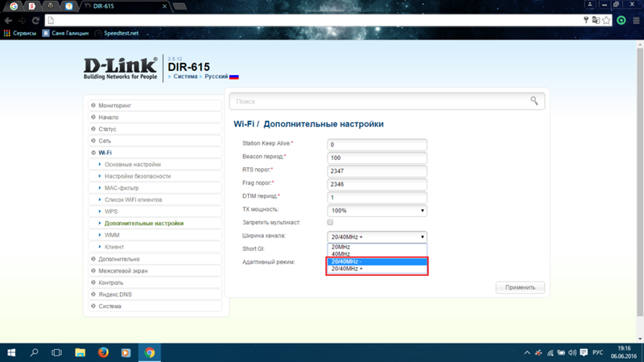Switch to the Yandex tab
This screenshot has height=362, width=644.
coord(31,6)
